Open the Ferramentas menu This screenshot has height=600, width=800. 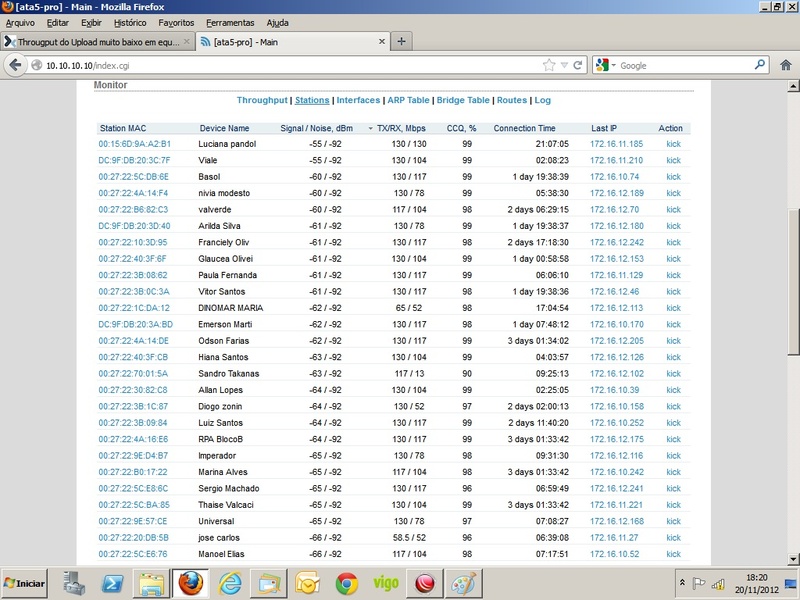pos(230,22)
